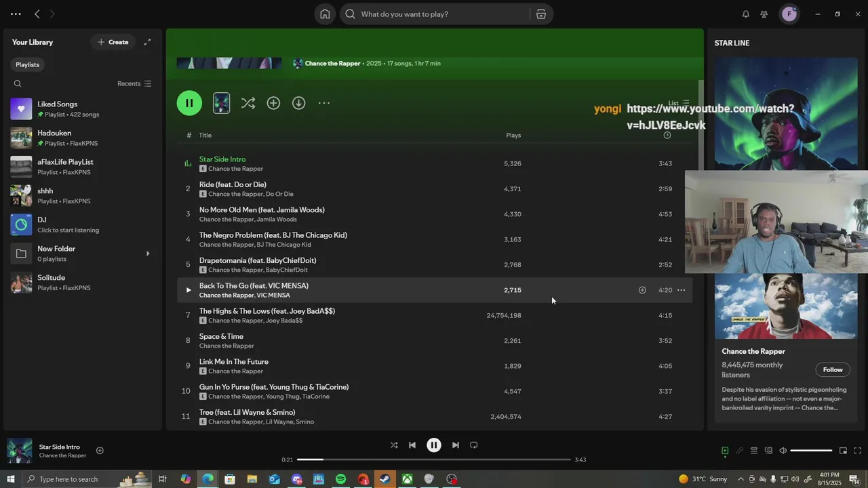Open the Recents sort dropdown
This screenshot has width=868, height=488.
click(x=134, y=84)
